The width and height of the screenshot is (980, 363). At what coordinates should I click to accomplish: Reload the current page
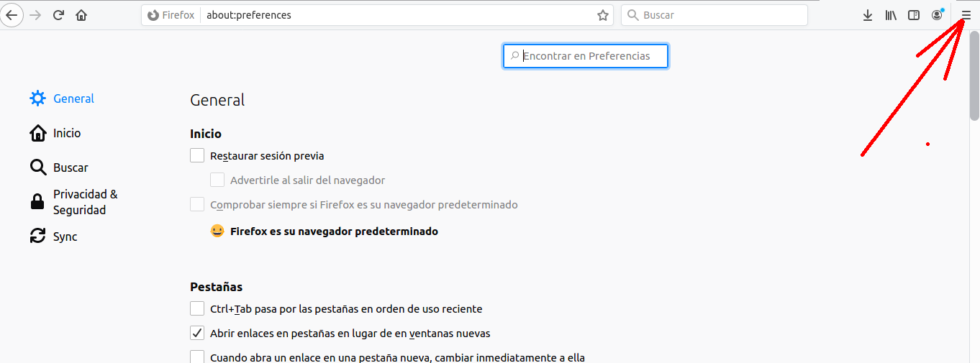tap(59, 15)
